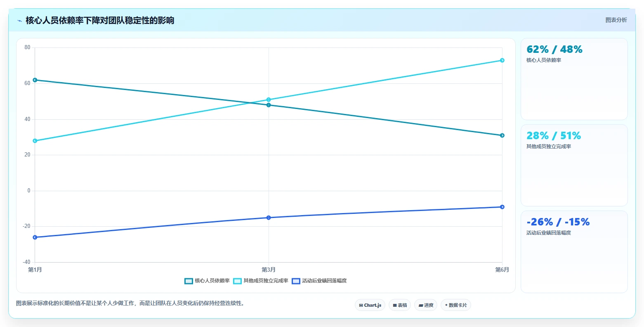The width and height of the screenshot is (644, 327).
Task: Click the 活动后业绩回落幅度 data point at 第1月
Action: coord(35,237)
